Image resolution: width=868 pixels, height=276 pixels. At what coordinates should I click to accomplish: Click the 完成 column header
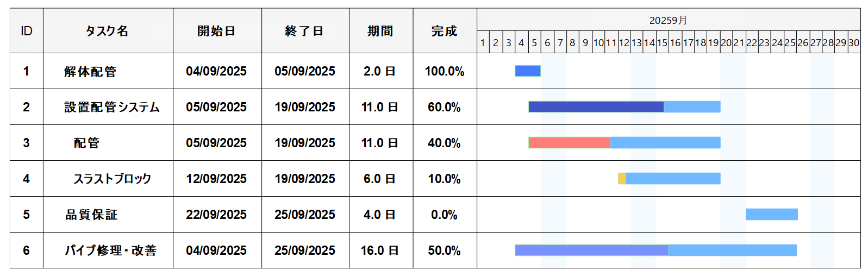click(x=445, y=31)
